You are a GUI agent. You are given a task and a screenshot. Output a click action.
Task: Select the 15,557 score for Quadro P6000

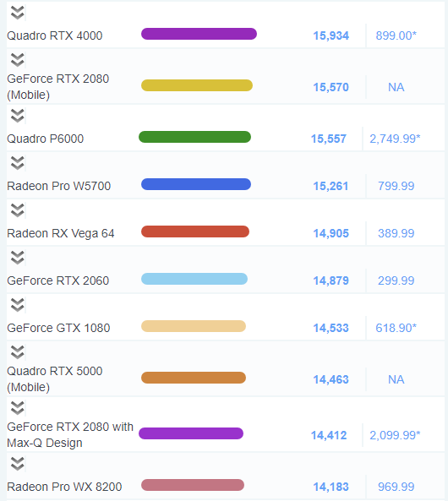329,139
